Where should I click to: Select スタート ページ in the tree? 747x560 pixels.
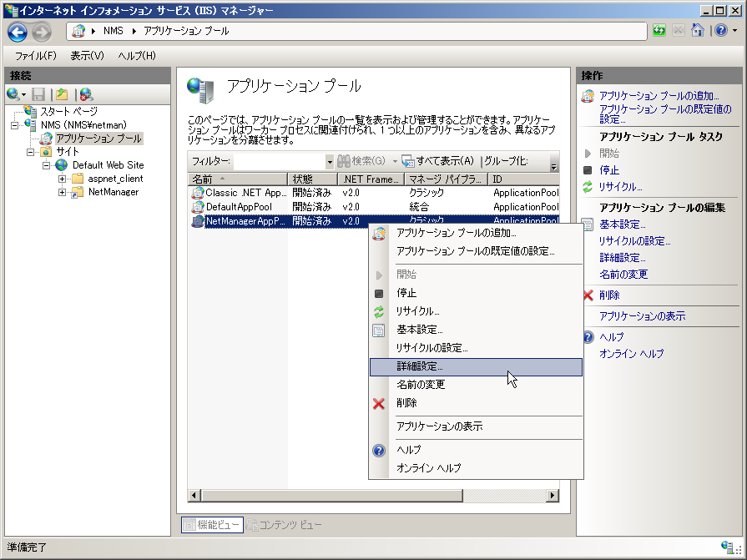68,112
